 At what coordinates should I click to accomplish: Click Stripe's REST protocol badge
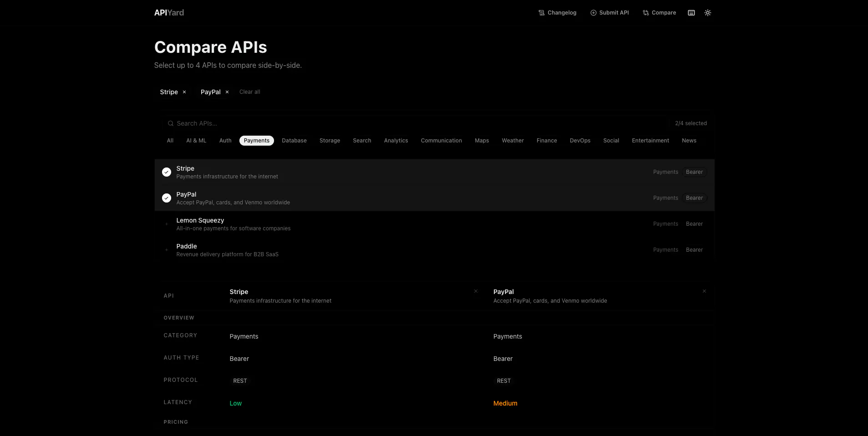(x=240, y=381)
